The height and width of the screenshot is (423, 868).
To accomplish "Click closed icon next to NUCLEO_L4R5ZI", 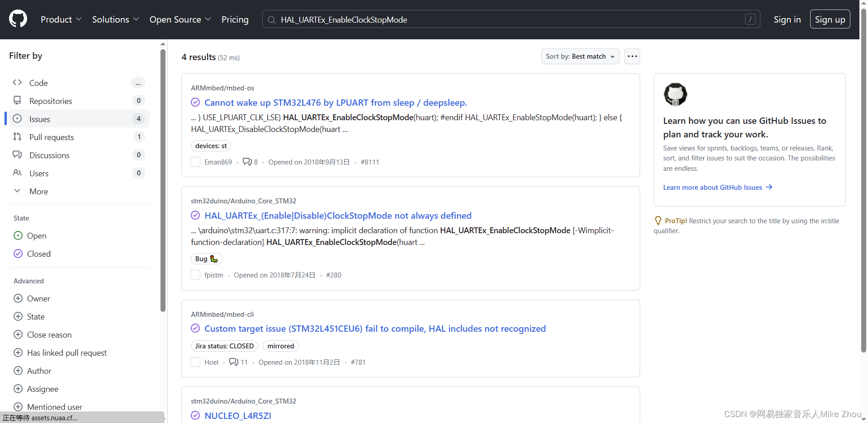I will pyautogui.click(x=195, y=415).
